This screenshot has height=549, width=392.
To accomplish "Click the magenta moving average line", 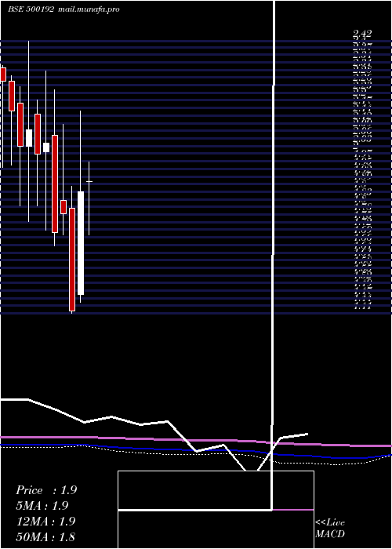I will 196,441.
